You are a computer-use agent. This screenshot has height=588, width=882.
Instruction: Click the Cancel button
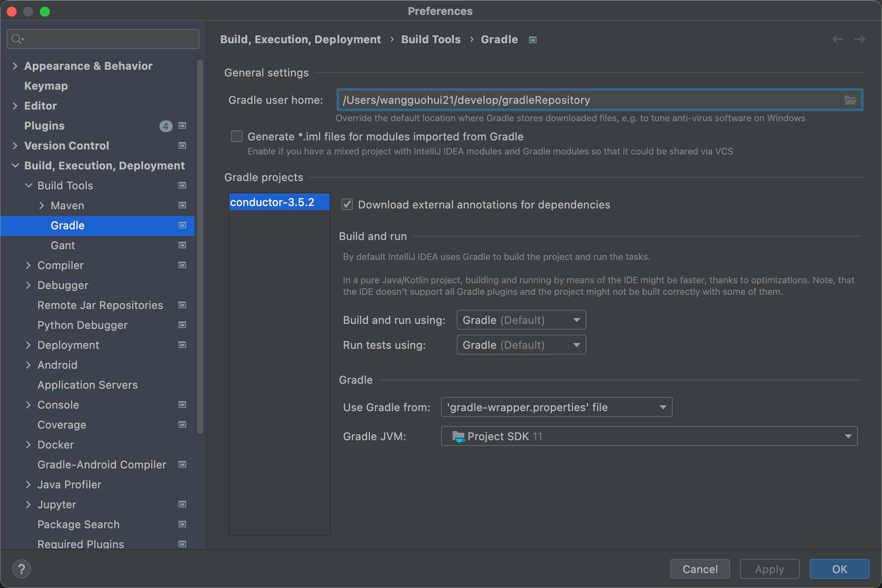point(700,569)
